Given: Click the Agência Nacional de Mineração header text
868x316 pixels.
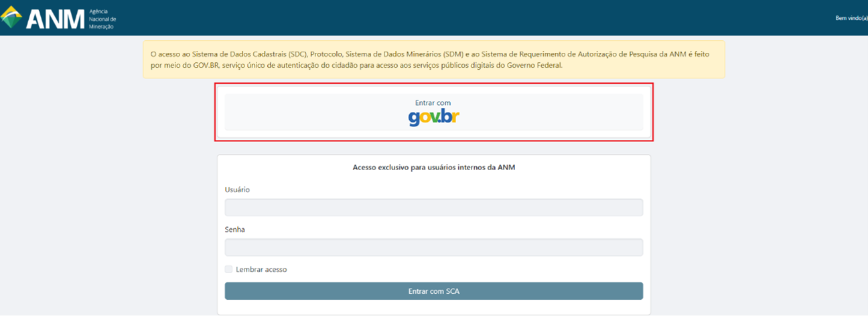Looking at the screenshot, I should click(102, 19).
